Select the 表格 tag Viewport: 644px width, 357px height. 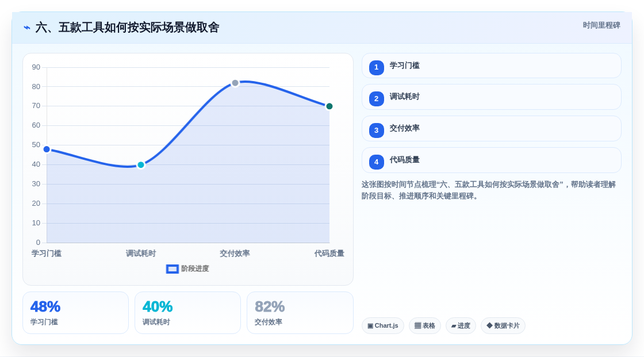[425, 326]
